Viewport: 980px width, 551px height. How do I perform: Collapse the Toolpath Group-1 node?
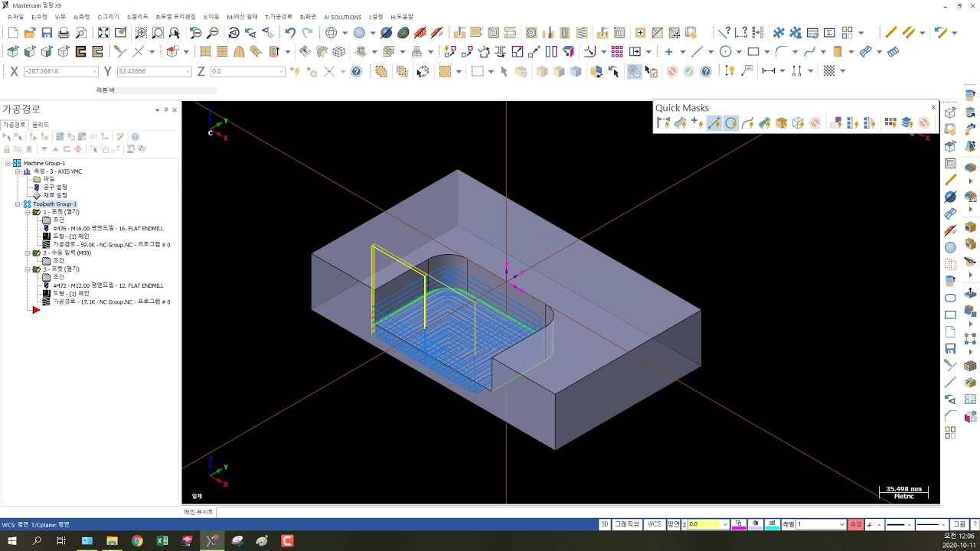point(18,204)
